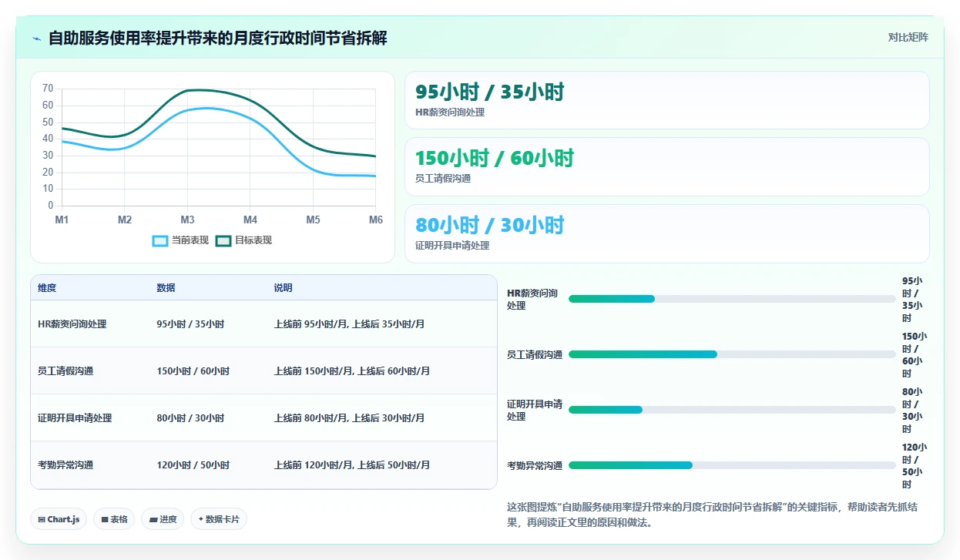The image size is (960, 560).
Task: Click the M1 axis label on the chart
Action: [x=62, y=220]
